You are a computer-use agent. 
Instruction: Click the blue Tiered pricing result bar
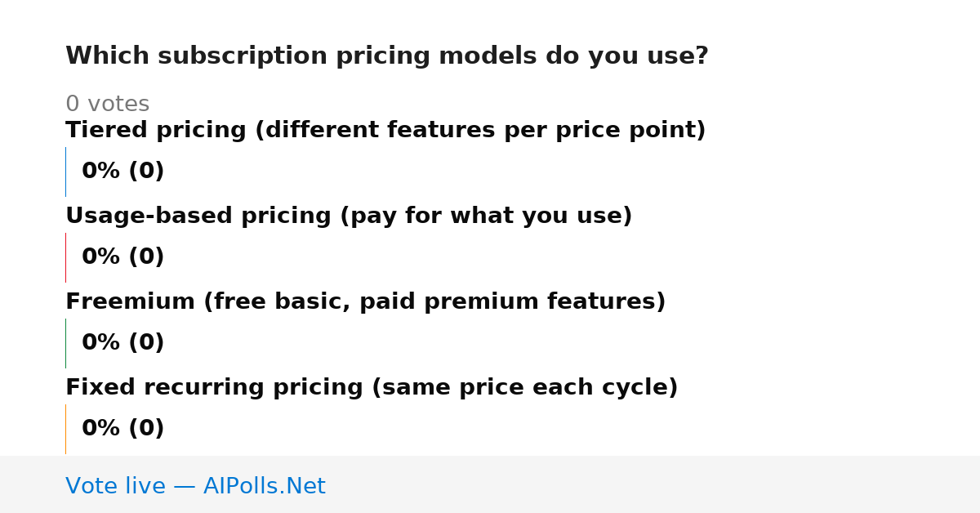click(65, 172)
